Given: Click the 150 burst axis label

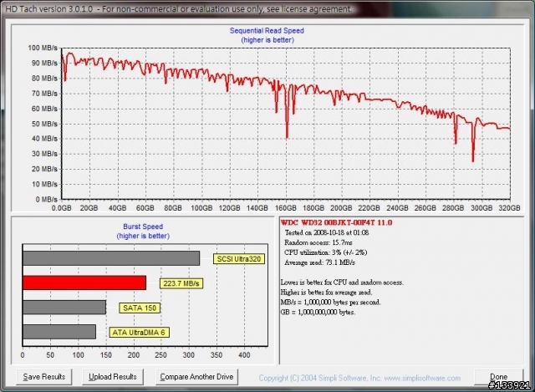Looking at the screenshot, I should coord(106,355).
